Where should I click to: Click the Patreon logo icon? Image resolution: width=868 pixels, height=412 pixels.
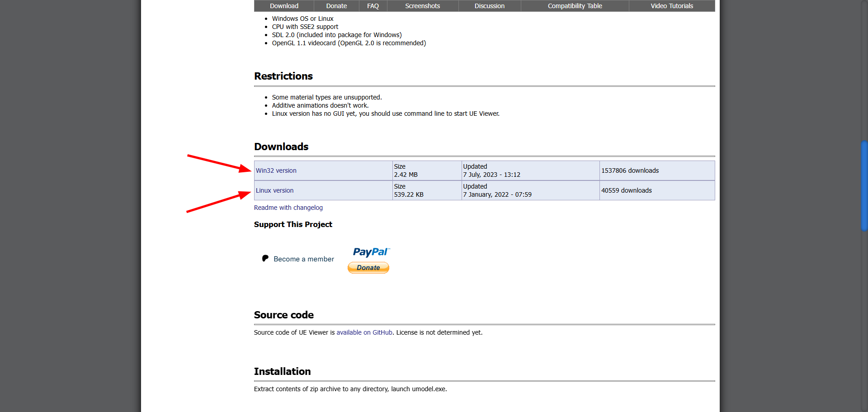[265, 258]
